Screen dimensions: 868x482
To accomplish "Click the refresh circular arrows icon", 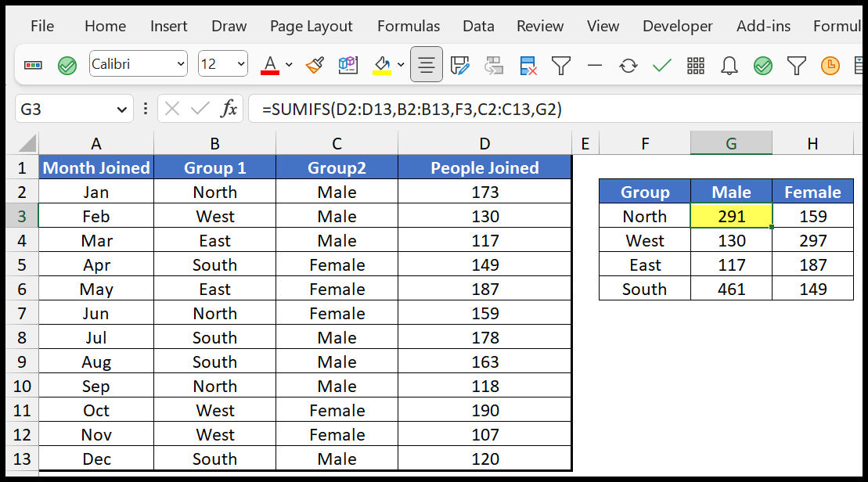I will (x=628, y=65).
